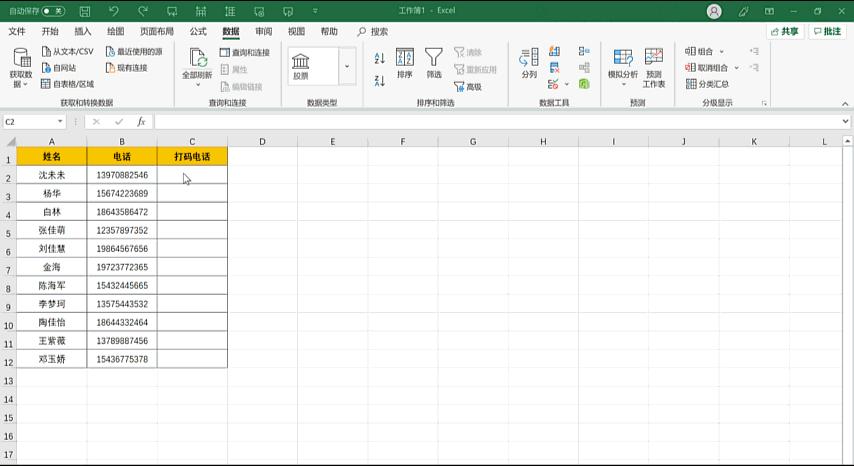Viewport: 854px width, 466px height.
Task: Import data 从文本/CSV
Action: [68, 52]
